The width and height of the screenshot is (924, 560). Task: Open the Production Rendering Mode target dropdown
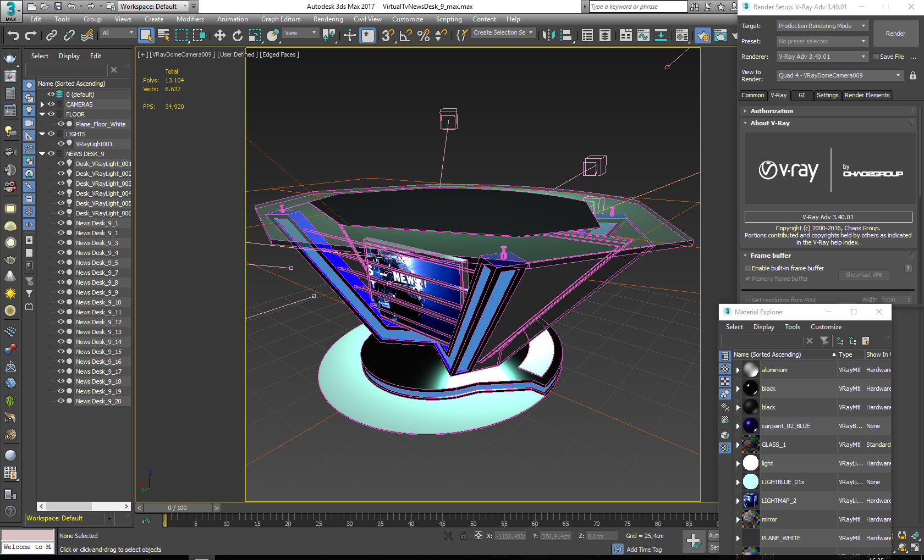[x=822, y=26]
